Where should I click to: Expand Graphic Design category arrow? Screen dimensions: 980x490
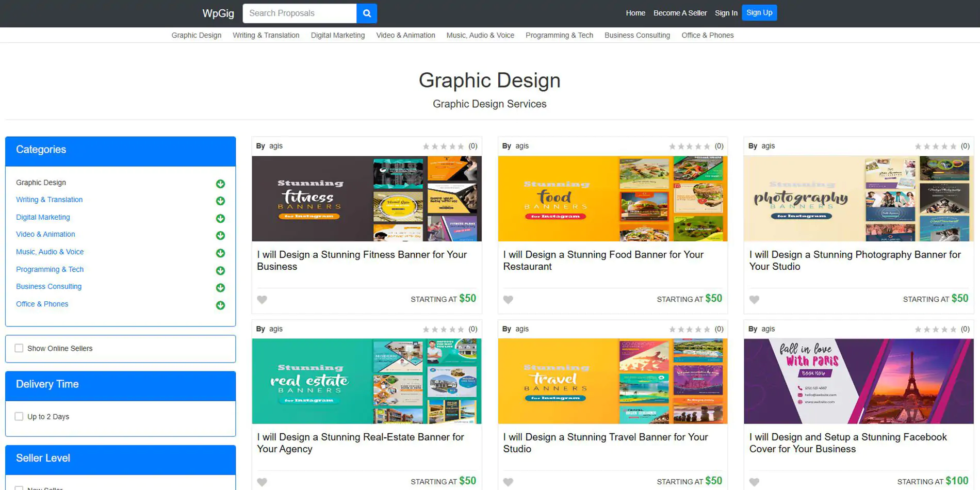(x=220, y=184)
